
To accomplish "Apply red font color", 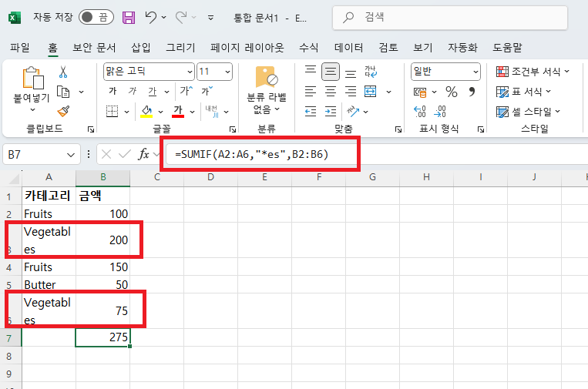I will (x=178, y=111).
